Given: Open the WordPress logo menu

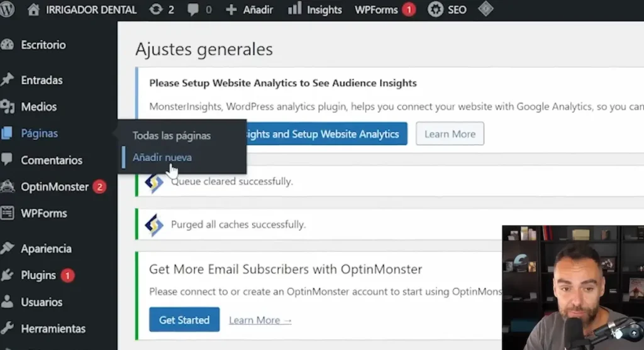Looking at the screenshot, I should (7, 9).
